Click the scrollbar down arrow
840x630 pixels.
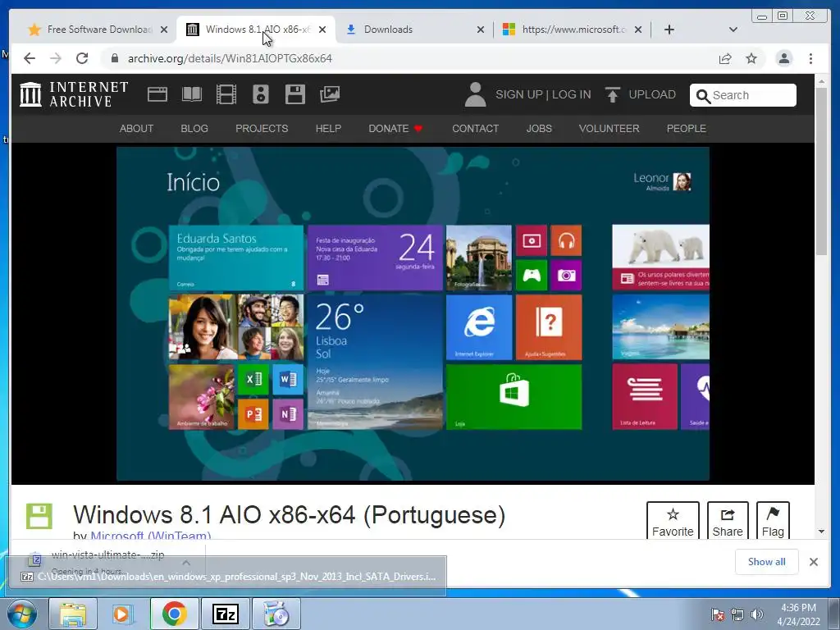821,532
